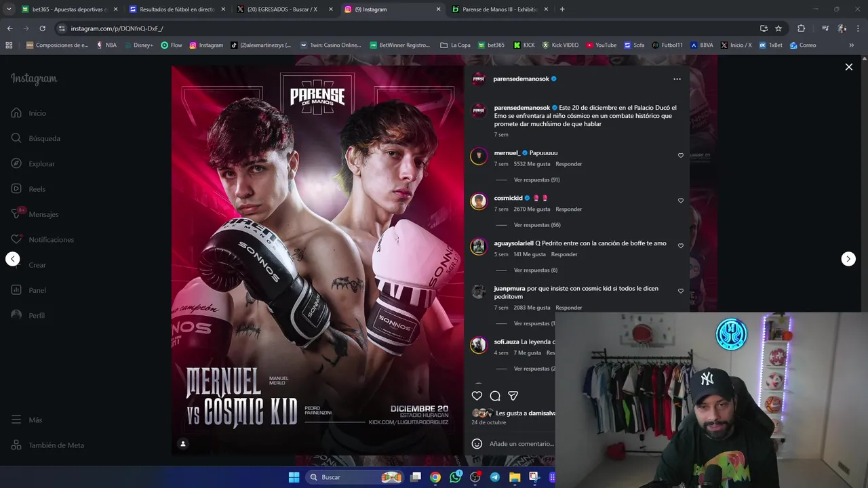868x488 pixels.
Task: Open Instagram Inicio from the sidebar
Action: [x=29, y=113]
